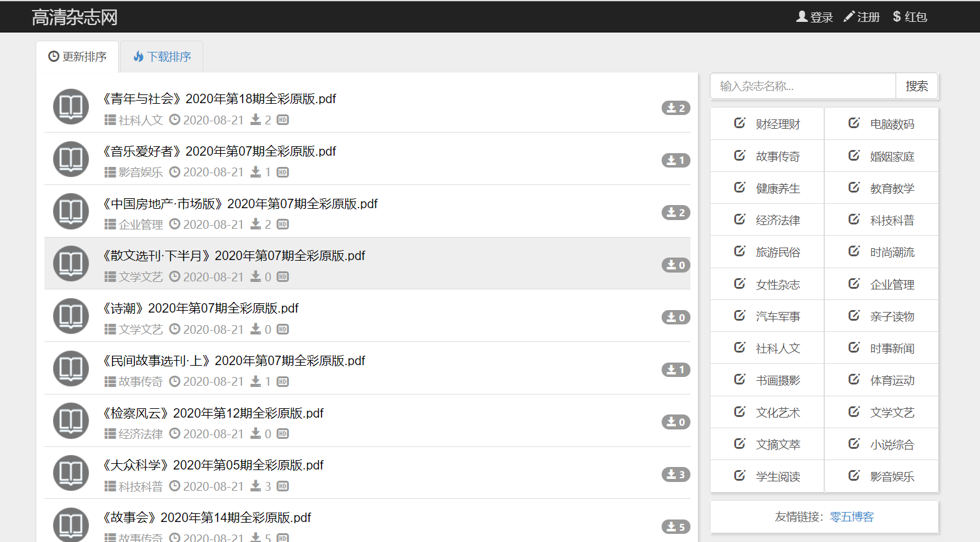Viewport: 980px width, 542px height.
Task: Switch to the 下载排序 tab
Action: click(x=162, y=57)
